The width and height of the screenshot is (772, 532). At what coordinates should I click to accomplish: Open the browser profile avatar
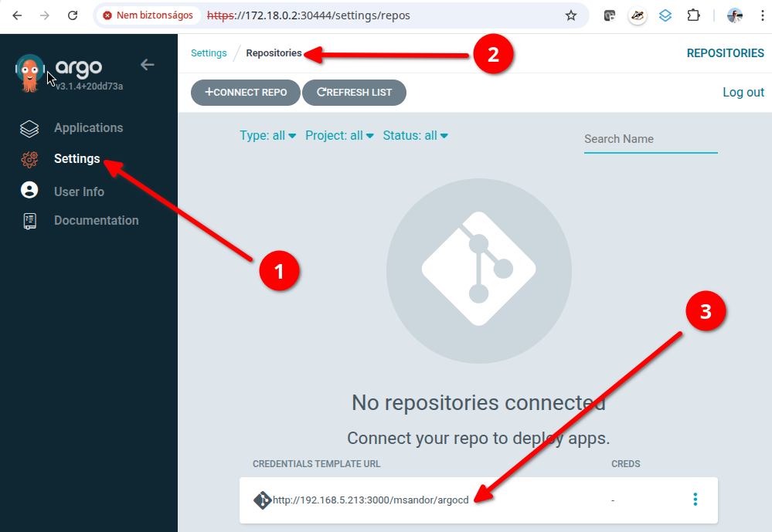click(x=735, y=15)
